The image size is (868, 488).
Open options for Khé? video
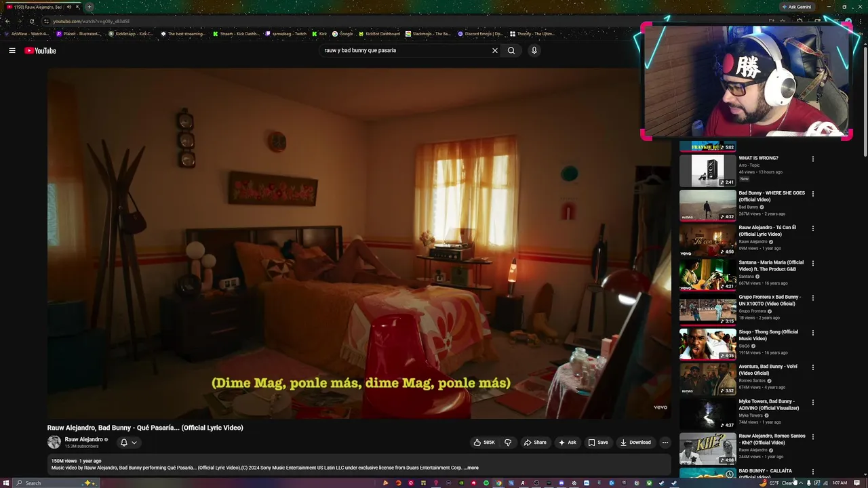point(812,436)
